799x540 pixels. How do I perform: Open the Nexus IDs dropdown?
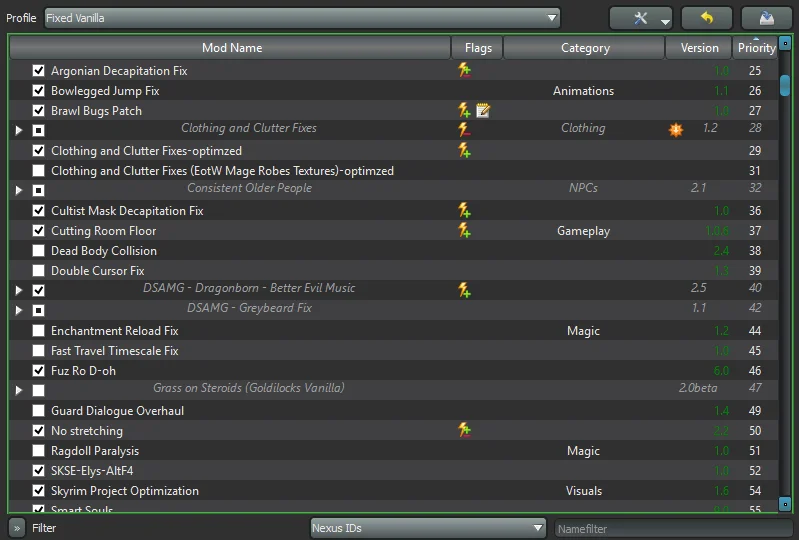(x=428, y=528)
